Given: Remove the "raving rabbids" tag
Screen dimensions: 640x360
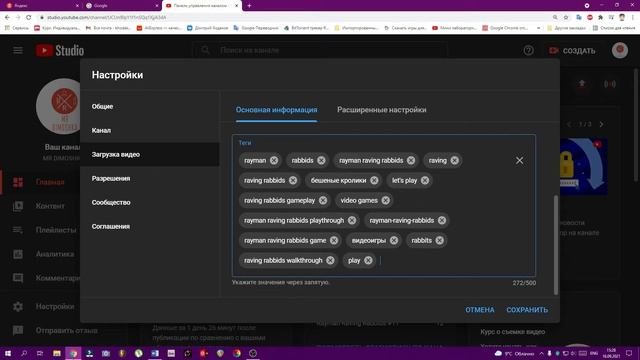Looking at the screenshot, I should pos(293,180).
